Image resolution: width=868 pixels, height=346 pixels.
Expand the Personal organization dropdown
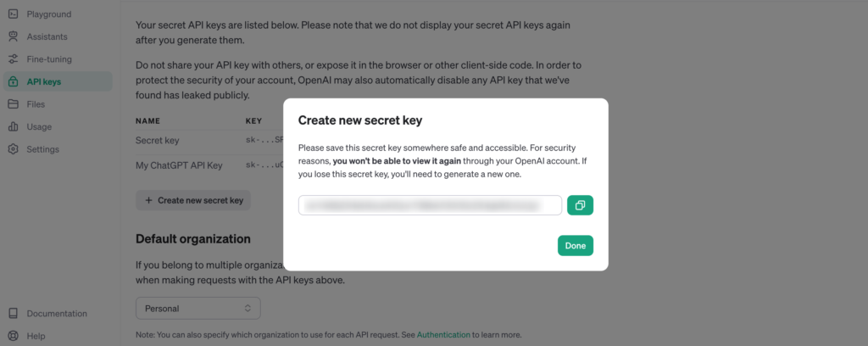(x=198, y=309)
